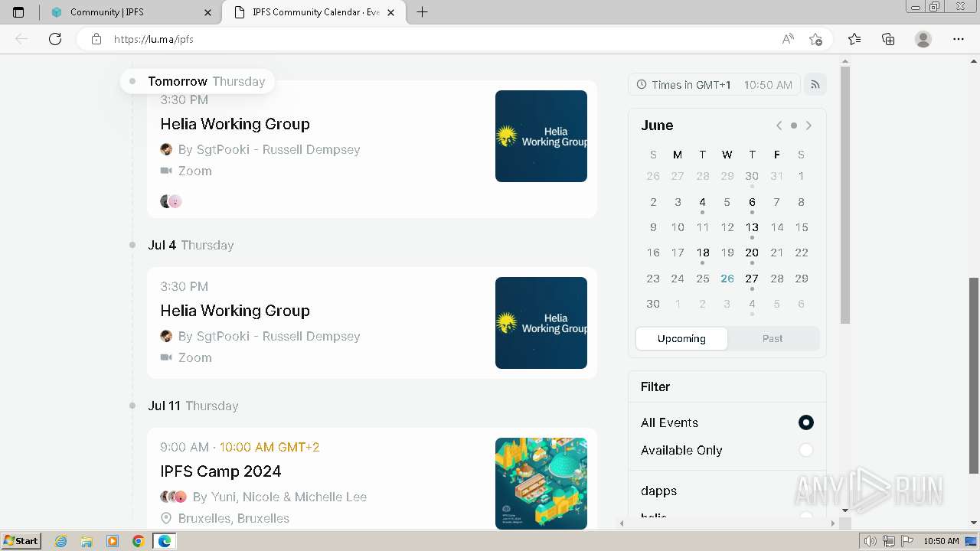
Task: Open File Explorer from taskbar
Action: (87, 541)
